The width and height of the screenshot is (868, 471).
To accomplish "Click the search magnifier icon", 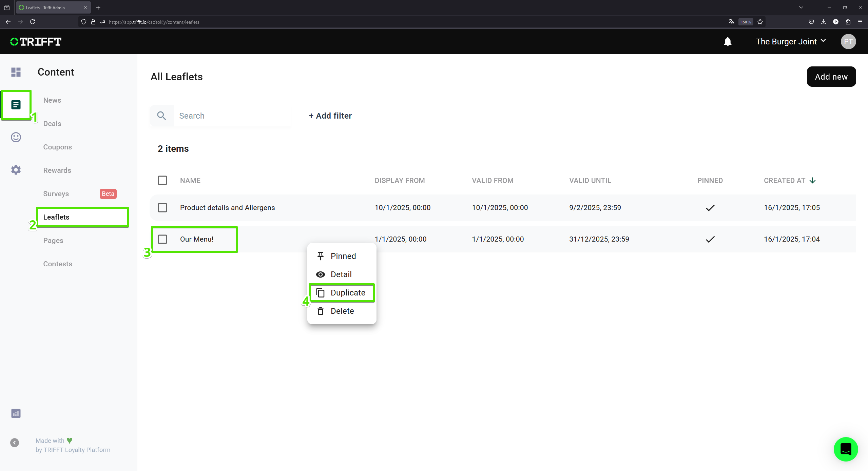I will tap(162, 116).
